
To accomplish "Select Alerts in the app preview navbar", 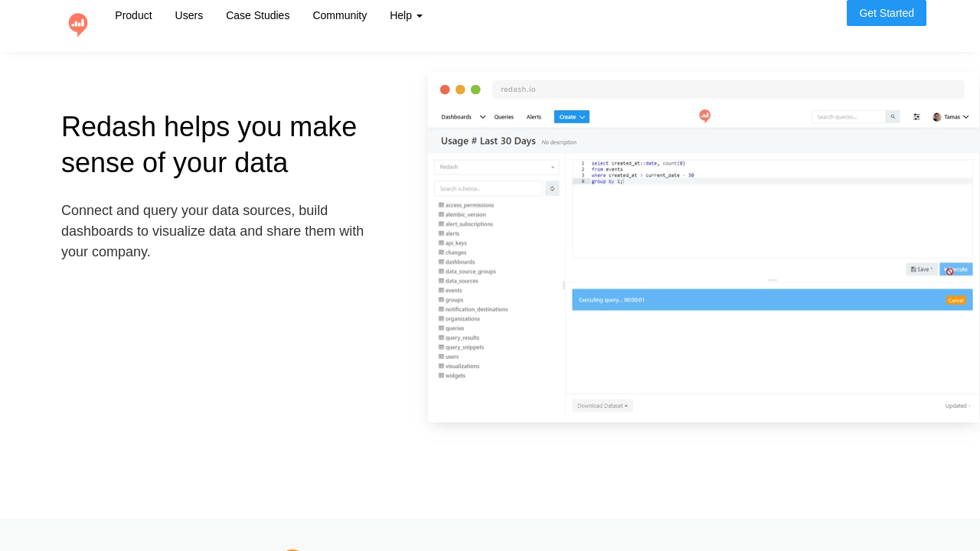I will (534, 117).
